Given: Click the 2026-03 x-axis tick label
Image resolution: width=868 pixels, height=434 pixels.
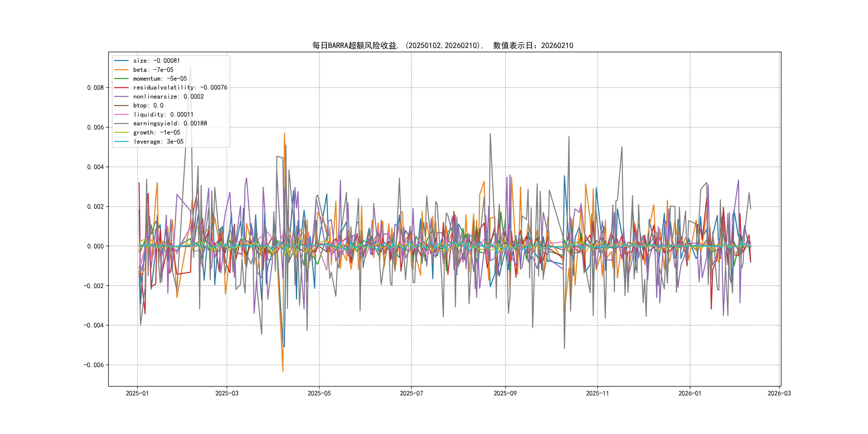Looking at the screenshot, I should tap(779, 393).
